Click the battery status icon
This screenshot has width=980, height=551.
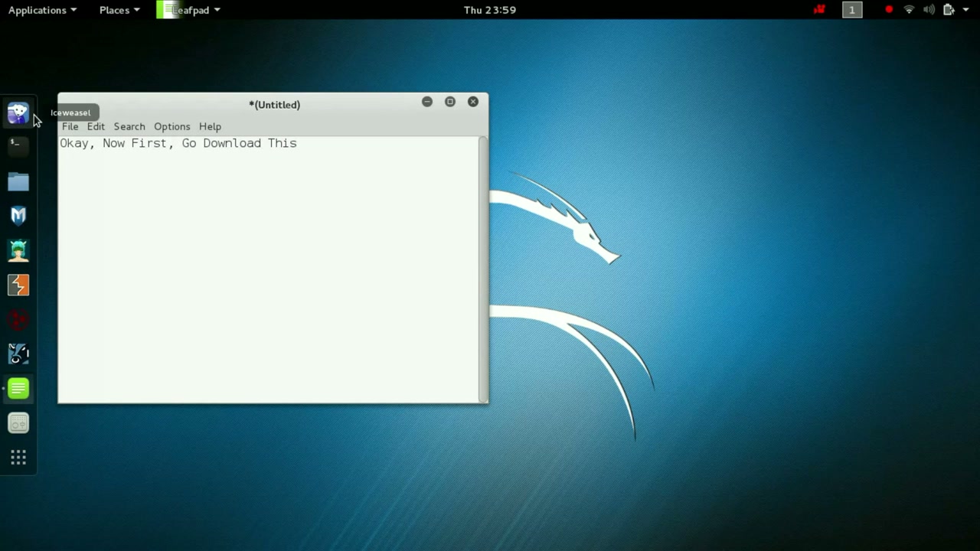[949, 10]
